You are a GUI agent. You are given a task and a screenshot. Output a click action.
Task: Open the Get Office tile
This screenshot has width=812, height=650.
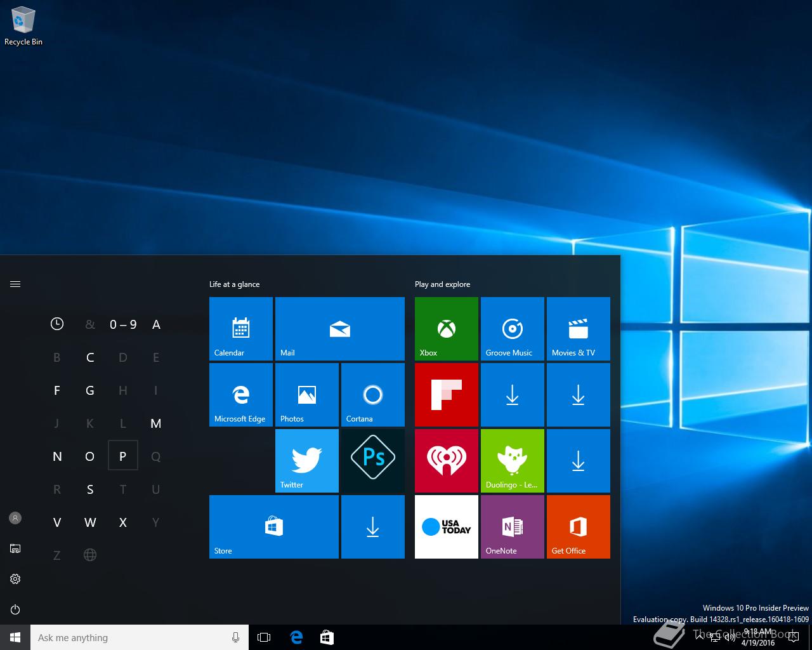click(x=579, y=527)
